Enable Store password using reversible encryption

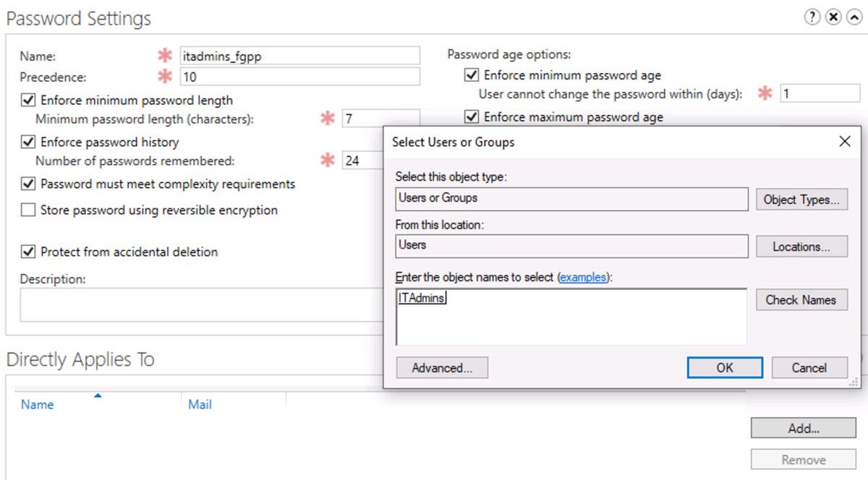coord(28,210)
